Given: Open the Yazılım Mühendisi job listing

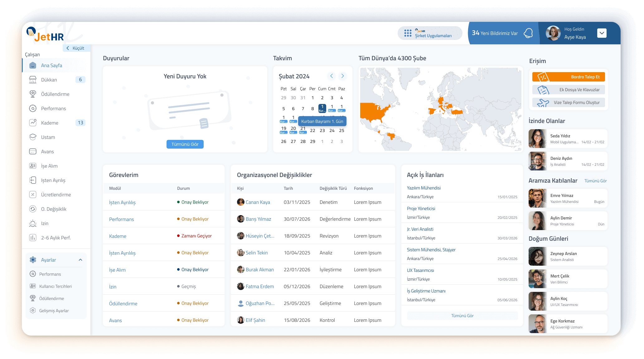Looking at the screenshot, I should 424,188.
